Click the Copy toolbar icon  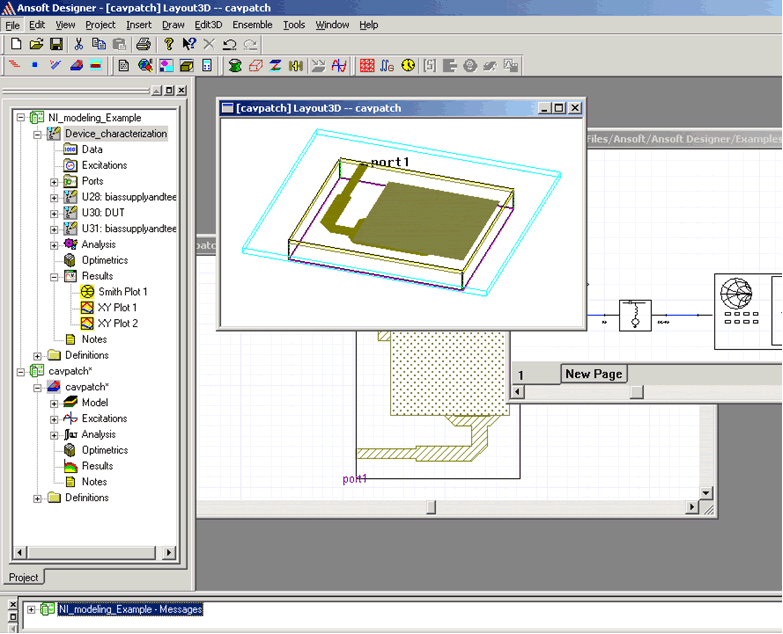98,44
